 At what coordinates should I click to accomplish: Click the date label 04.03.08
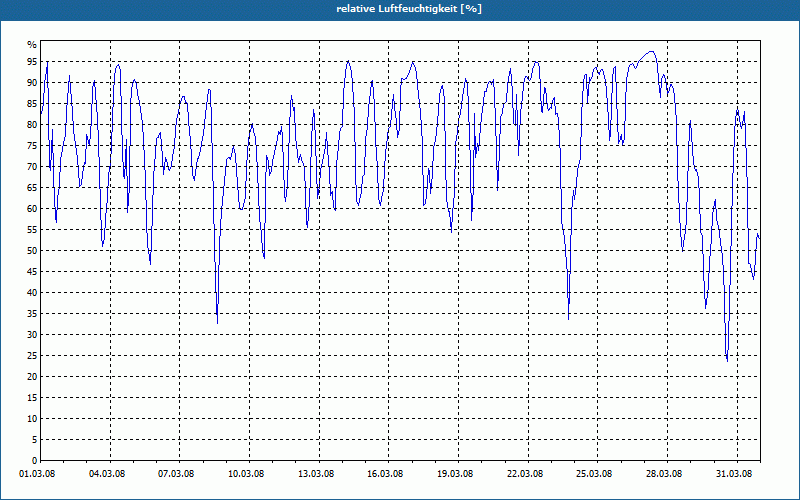point(107,474)
